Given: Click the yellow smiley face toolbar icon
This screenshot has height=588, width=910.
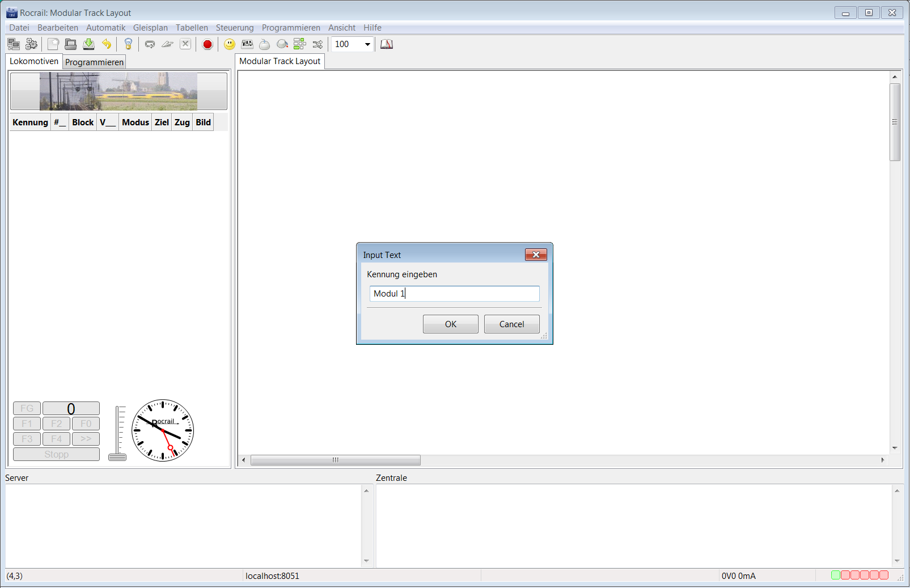Looking at the screenshot, I should coord(230,44).
